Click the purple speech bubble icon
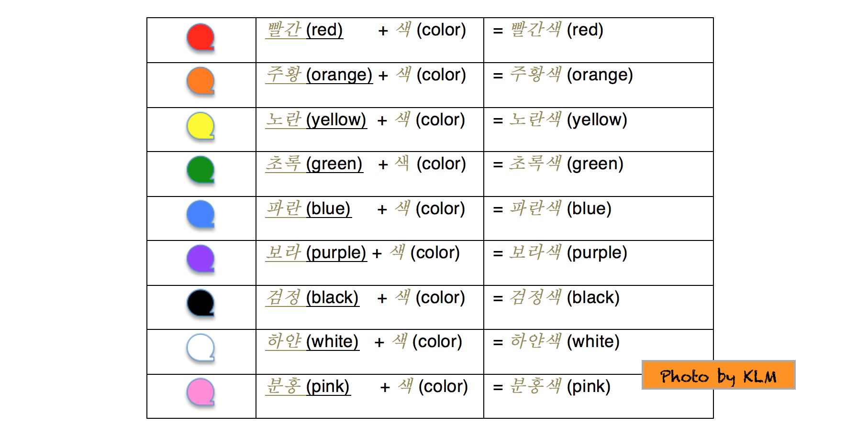Image resolution: width=868 pixels, height=436 pixels. [x=200, y=259]
